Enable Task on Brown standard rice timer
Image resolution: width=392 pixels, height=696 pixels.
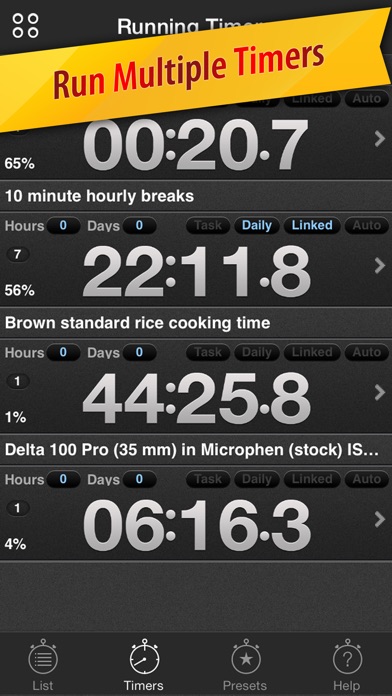(208, 352)
